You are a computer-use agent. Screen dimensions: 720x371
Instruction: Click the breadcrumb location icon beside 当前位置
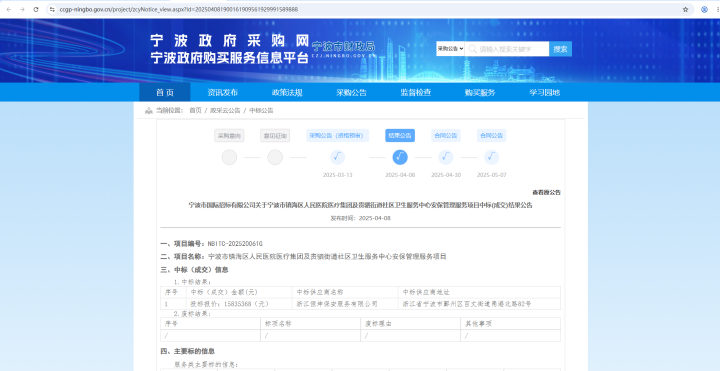click(x=148, y=110)
